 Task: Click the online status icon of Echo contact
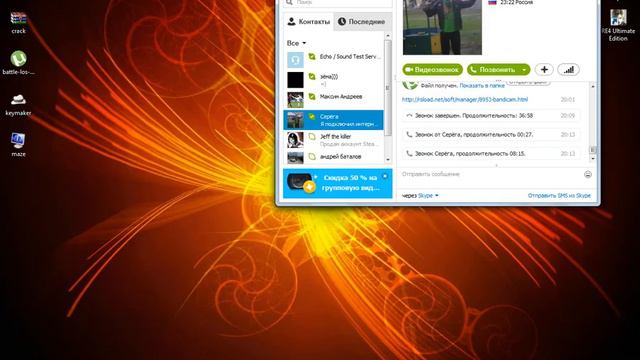312,57
